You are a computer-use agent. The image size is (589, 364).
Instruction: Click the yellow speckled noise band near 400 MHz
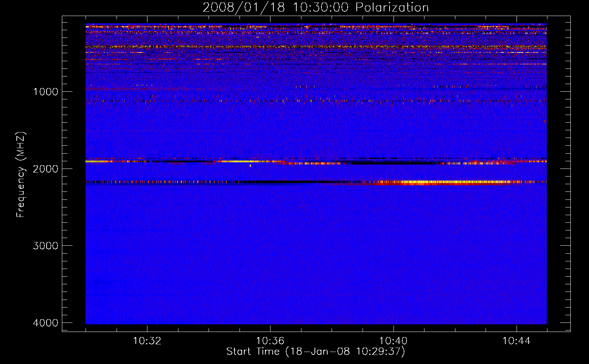pos(291,47)
